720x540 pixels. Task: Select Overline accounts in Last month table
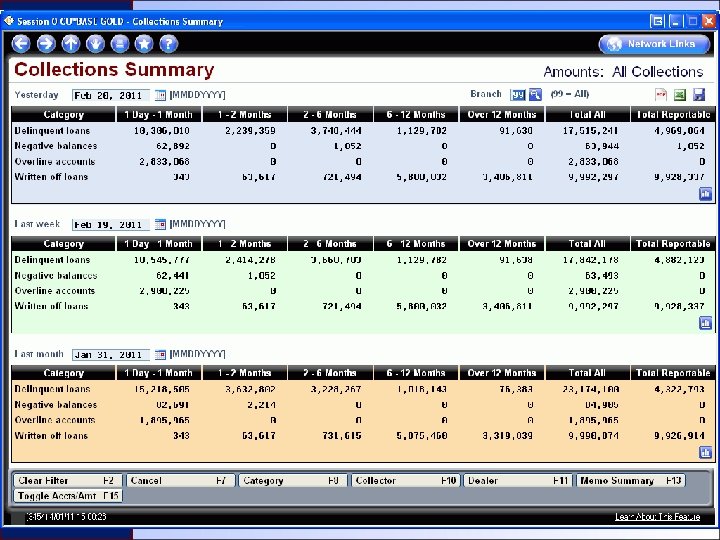pos(55,420)
